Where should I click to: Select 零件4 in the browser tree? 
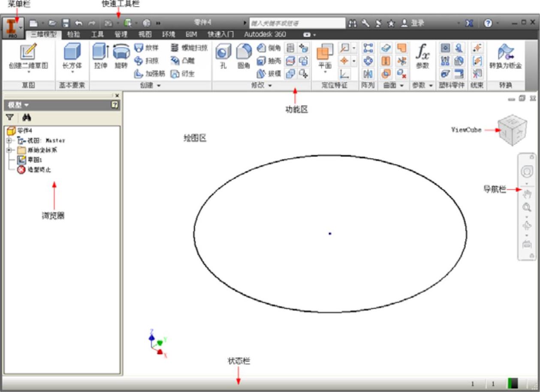[x=20, y=130]
